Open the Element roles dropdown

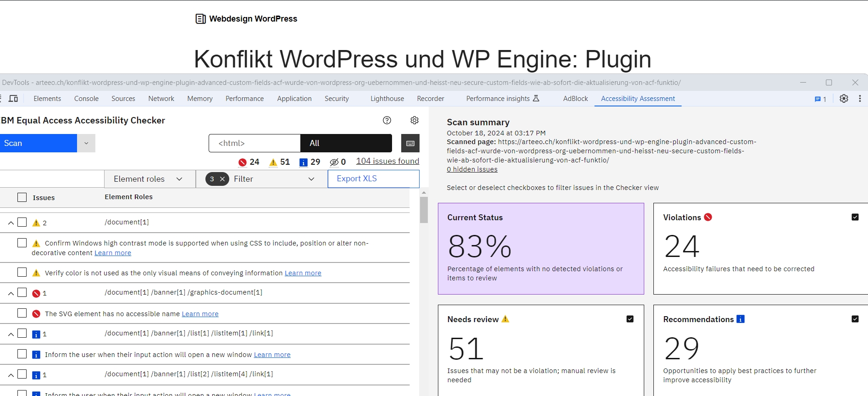pos(150,179)
